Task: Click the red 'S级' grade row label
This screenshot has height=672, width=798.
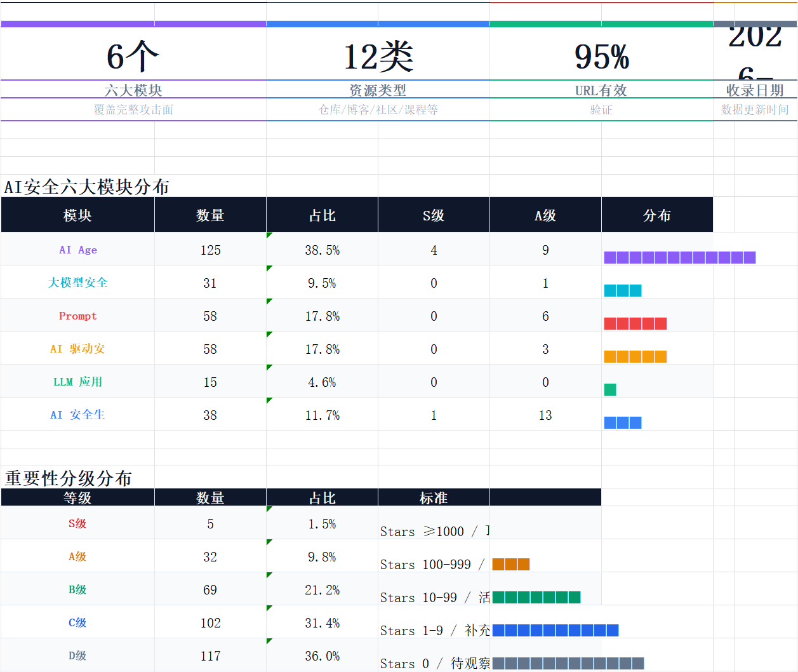Action: click(77, 523)
